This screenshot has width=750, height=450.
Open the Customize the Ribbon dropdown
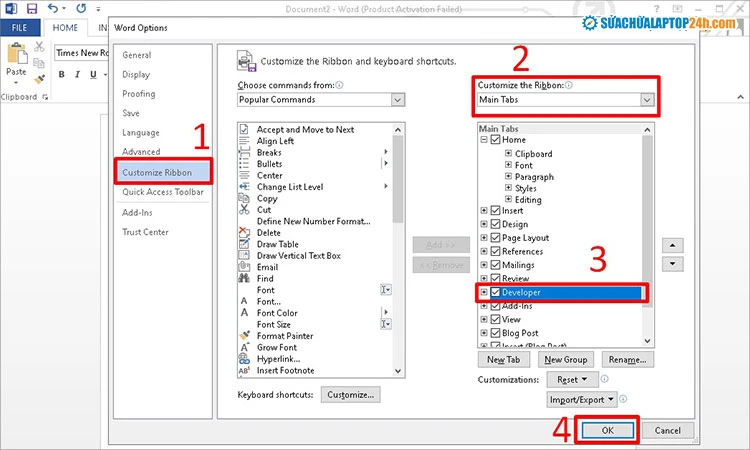(647, 100)
